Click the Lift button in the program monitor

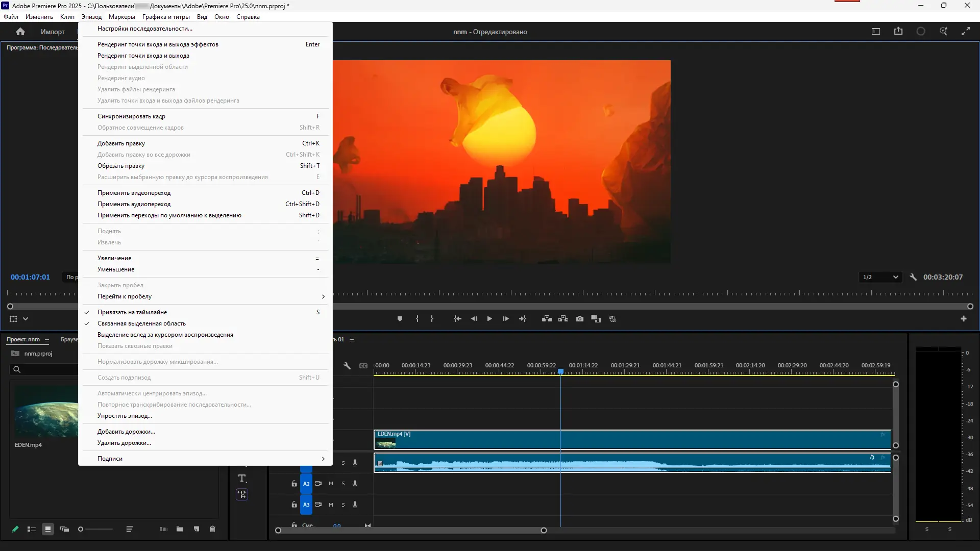click(x=547, y=319)
